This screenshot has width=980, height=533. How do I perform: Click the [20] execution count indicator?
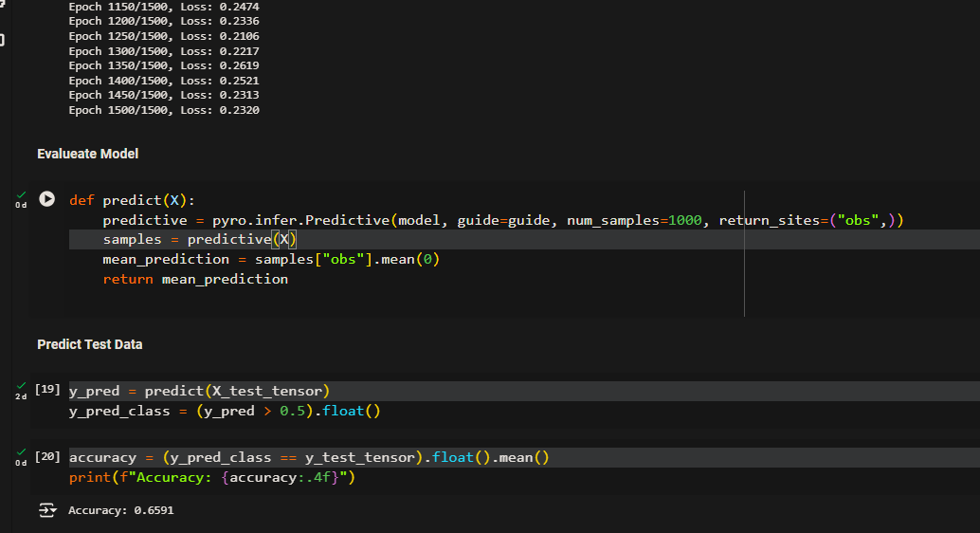coord(47,457)
